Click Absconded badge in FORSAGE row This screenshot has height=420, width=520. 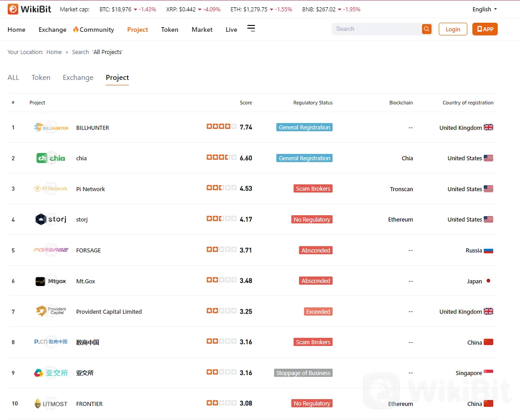tap(316, 250)
